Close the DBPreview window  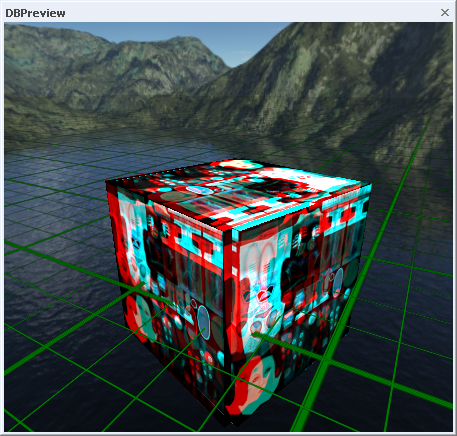tap(445, 13)
